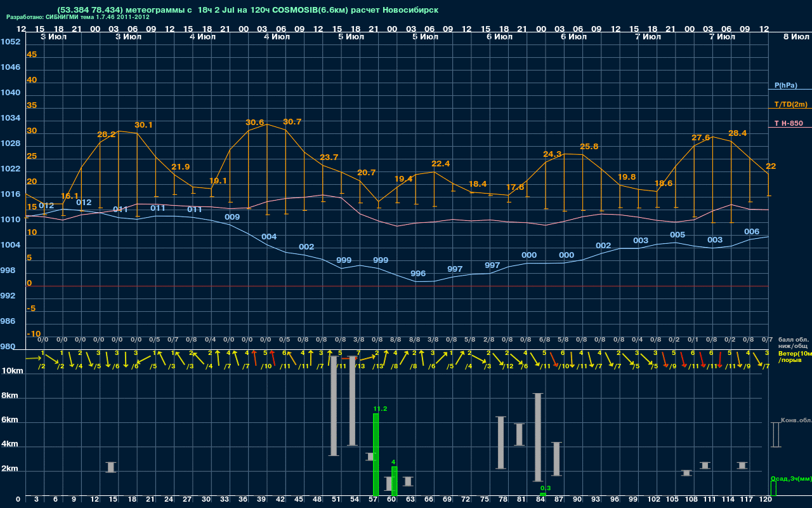The image size is (812, 508).
Task: Select the T H-850 legend label
Action: pyautogui.click(x=788, y=123)
